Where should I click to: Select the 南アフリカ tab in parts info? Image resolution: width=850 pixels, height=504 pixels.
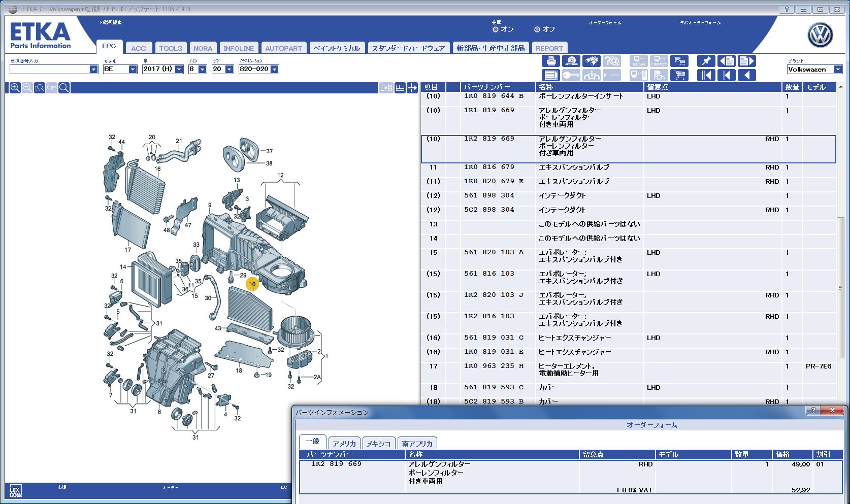click(x=417, y=443)
